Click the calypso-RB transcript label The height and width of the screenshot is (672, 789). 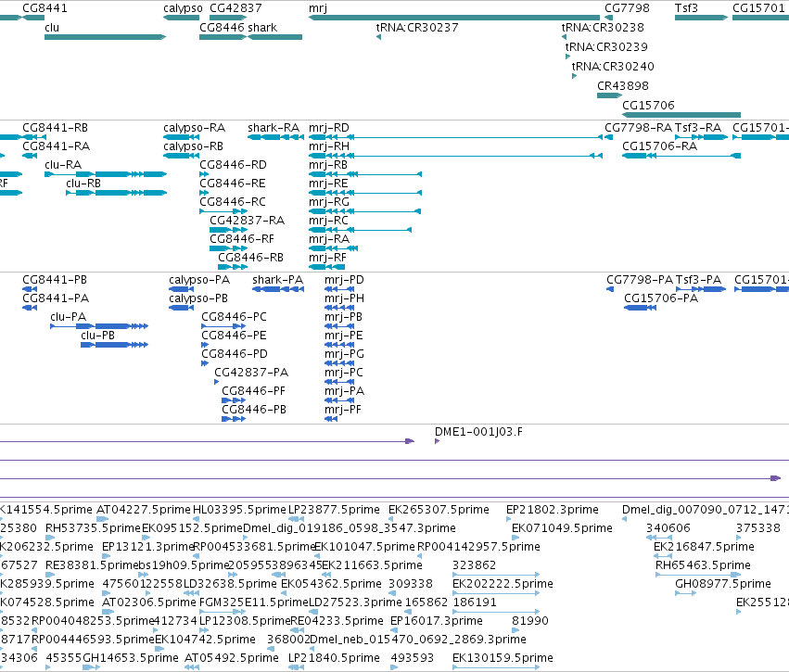(193, 146)
